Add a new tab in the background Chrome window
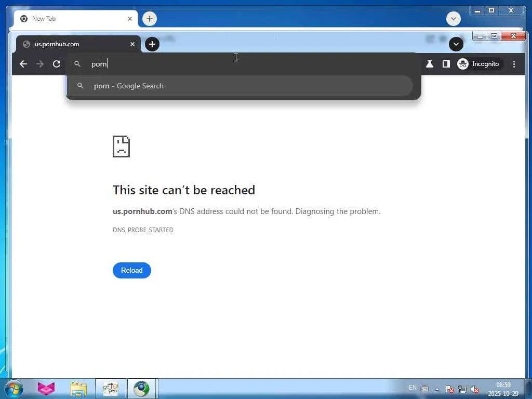This screenshot has width=532, height=399. pyautogui.click(x=150, y=19)
